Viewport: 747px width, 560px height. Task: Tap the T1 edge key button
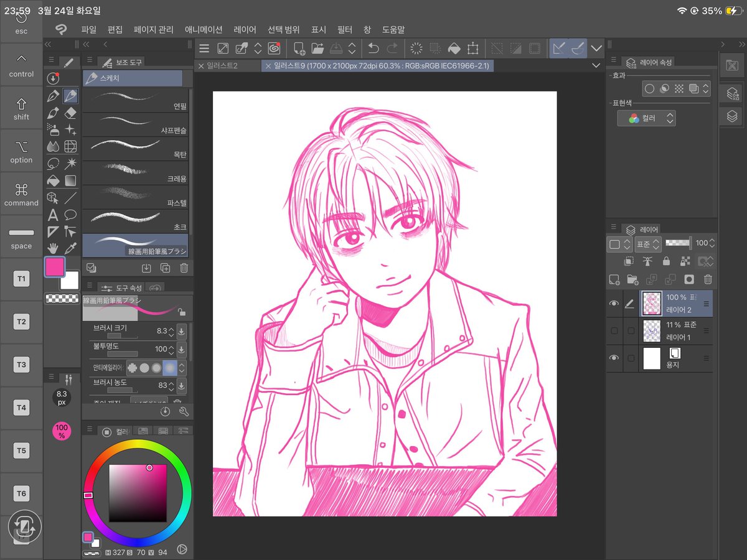(x=21, y=279)
